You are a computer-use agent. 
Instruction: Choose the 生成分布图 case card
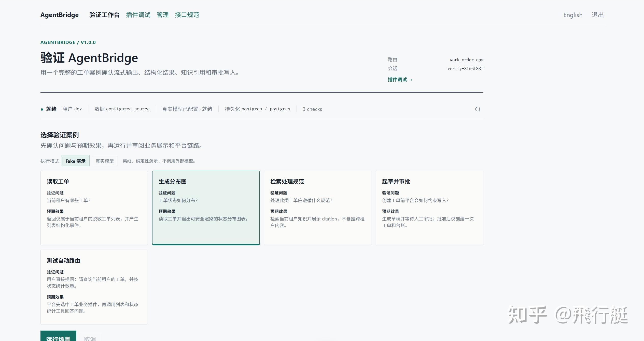206,208
